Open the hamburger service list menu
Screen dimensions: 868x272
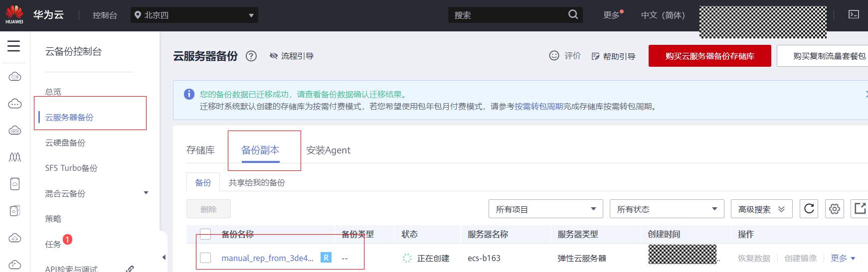pyautogui.click(x=14, y=46)
